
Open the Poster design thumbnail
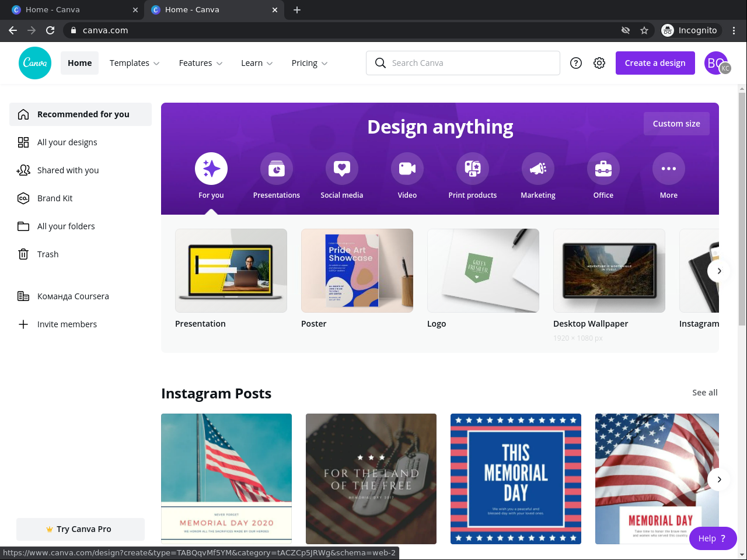pos(357,271)
